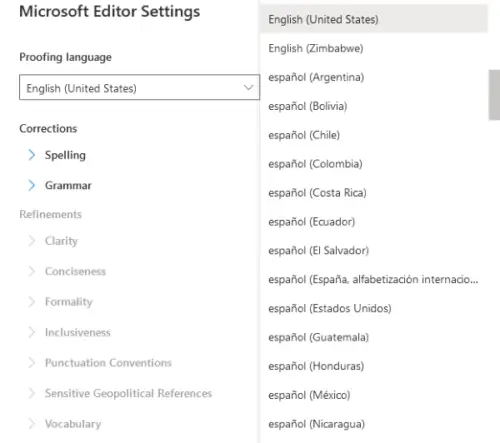Select highlighted English (United States) option
Image resolution: width=500 pixels, height=443 pixels.
coord(374,19)
